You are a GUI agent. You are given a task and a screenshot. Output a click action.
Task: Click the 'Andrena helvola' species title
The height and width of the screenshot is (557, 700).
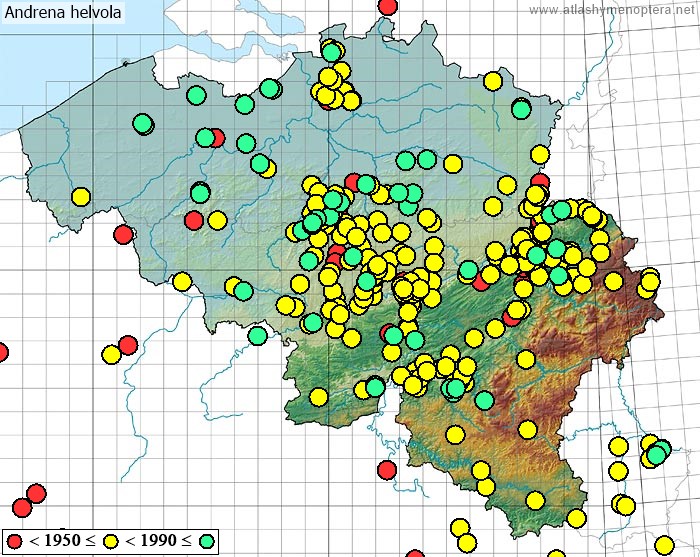coord(62,12)
